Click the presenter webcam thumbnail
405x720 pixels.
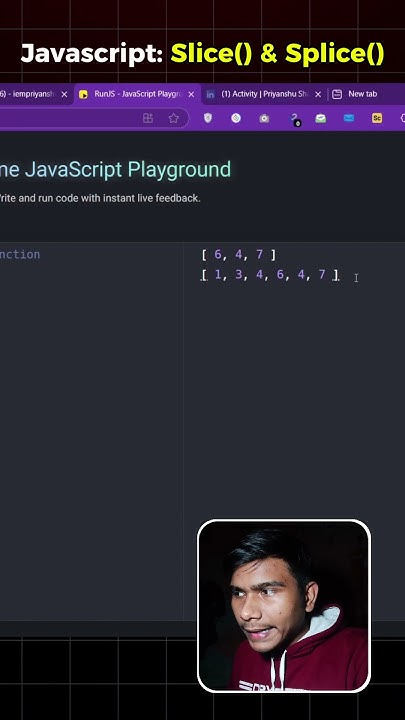284,606
